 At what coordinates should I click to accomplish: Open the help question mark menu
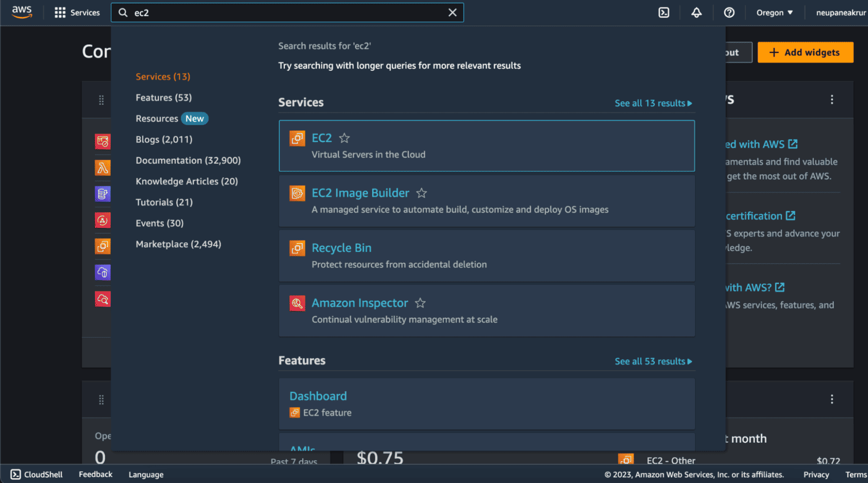pos(729,12)
